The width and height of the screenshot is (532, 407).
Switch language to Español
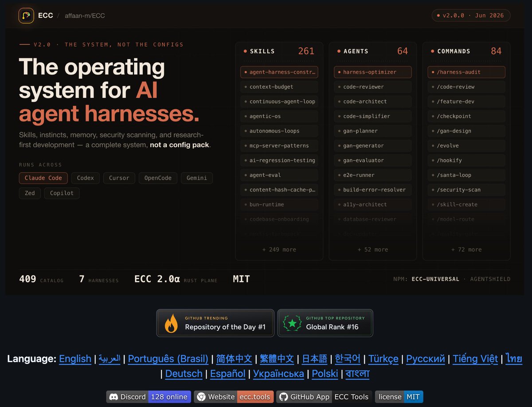point(228,374)
